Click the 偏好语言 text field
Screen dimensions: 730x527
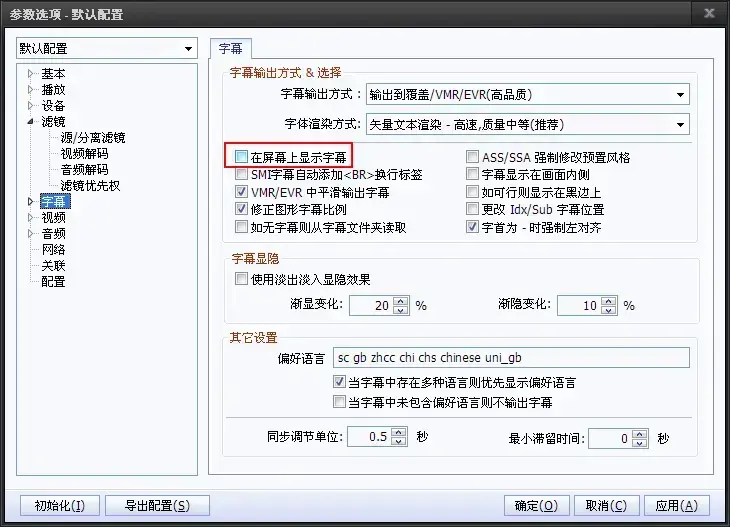click(x=511, y=358)
